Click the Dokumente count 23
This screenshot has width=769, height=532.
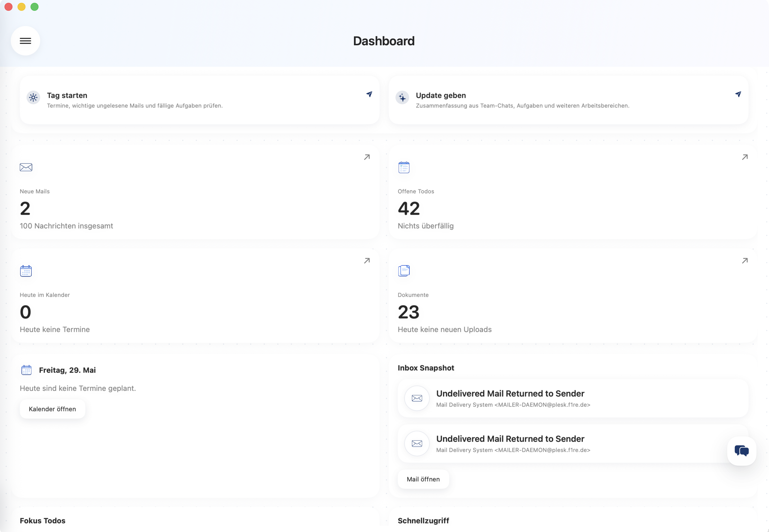tap(409, 312)
